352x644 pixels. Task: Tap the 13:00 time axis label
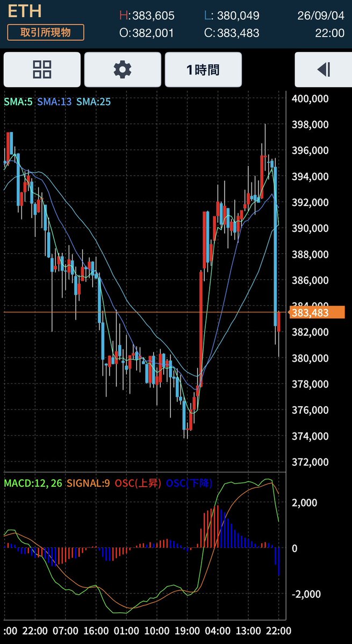[249, 631]
